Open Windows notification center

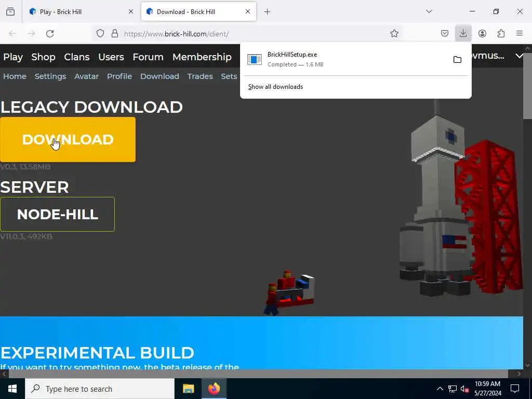(x=515, y=389)
